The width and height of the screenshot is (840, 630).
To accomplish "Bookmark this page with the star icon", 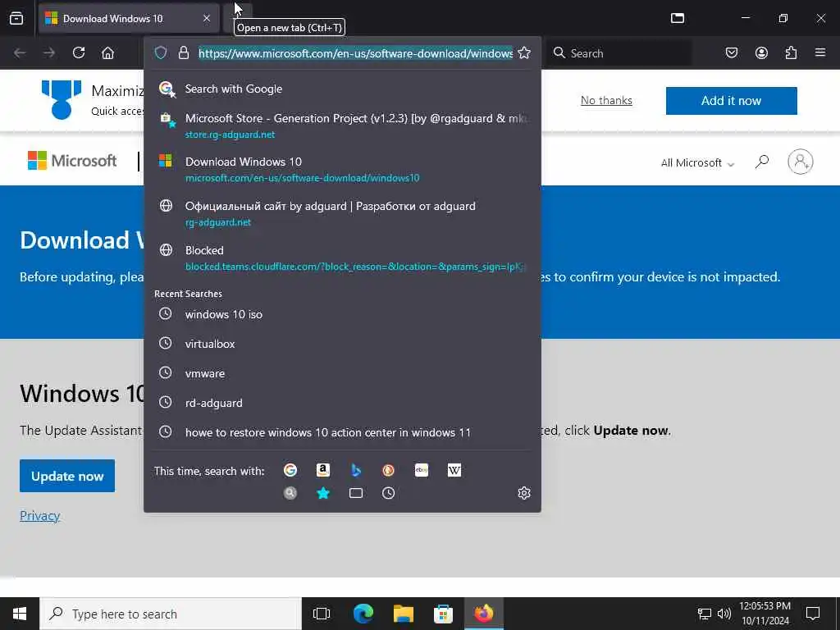I will click(x=524, y=53).
